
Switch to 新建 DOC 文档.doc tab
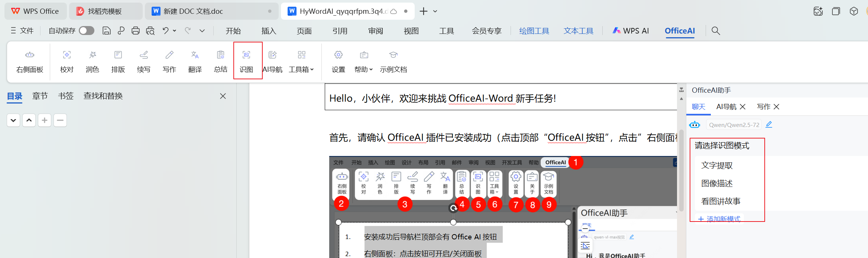coord(212,11)
